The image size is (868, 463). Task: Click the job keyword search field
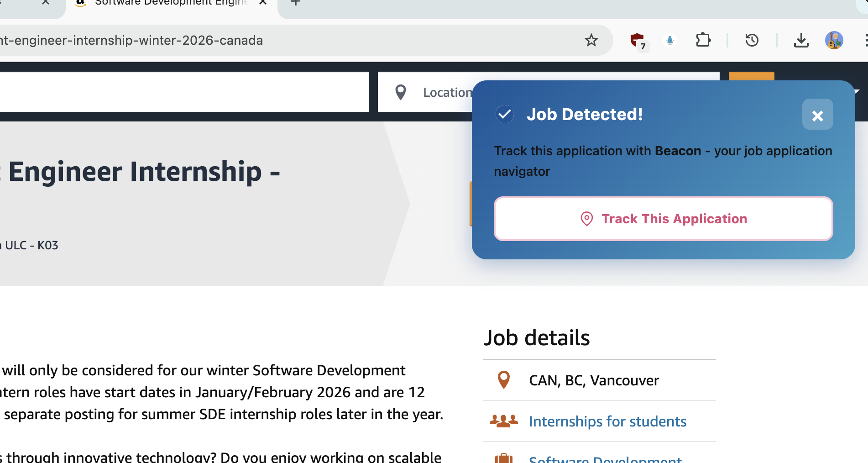[184, 92]
